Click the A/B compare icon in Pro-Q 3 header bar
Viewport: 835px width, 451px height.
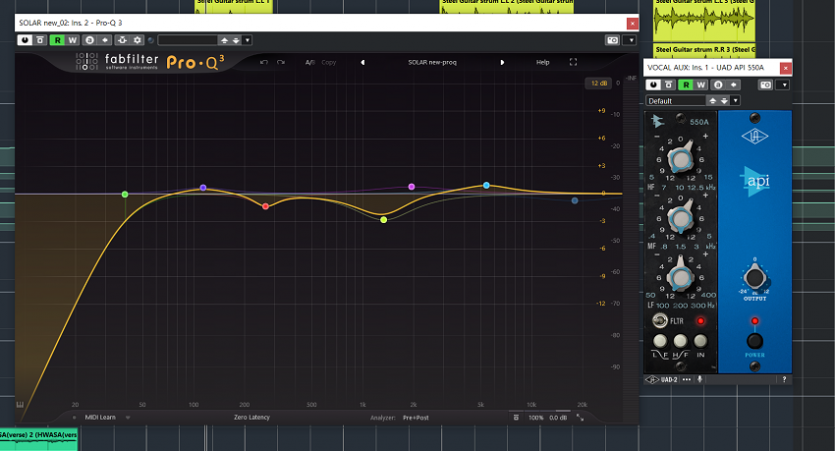(89, 40)
